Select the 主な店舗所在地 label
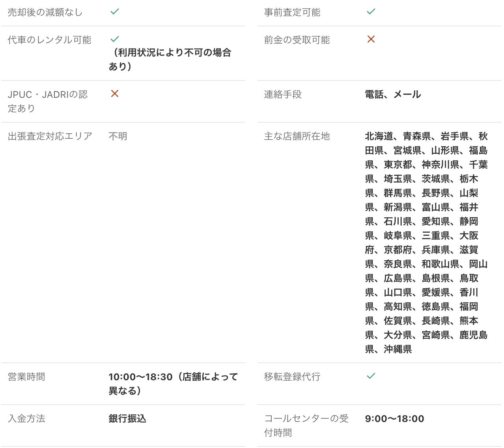This screenshot has width=504, height=448. [297, 136]
